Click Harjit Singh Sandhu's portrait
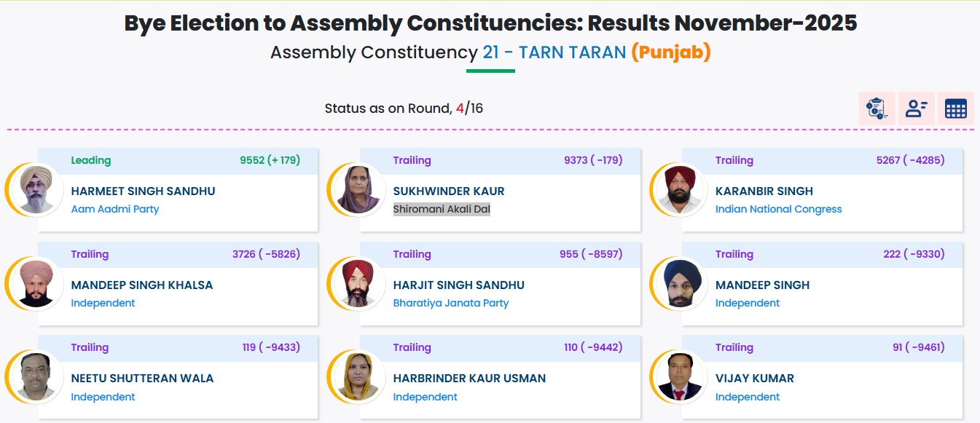980x423 pixels. tap(358, 284)
